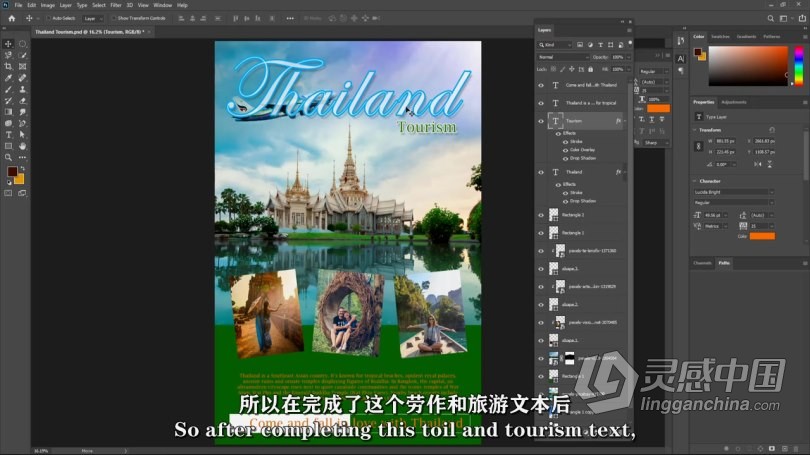Image resolution: width=810 pixels, height=455 pixels.
Task: Hide the Rectangle 2 layer
Action: [541, 215]
